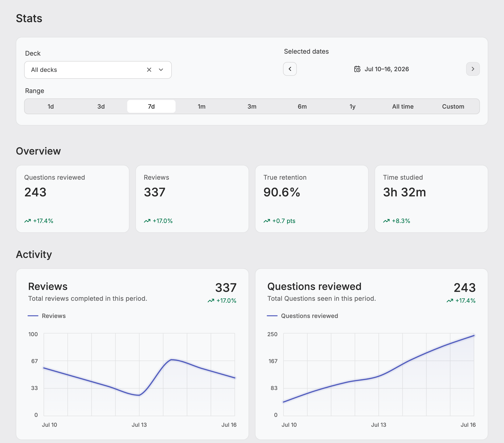Viewport: 504px width, 443px height.
Task: Go to next date range
Action: point(473,69)
